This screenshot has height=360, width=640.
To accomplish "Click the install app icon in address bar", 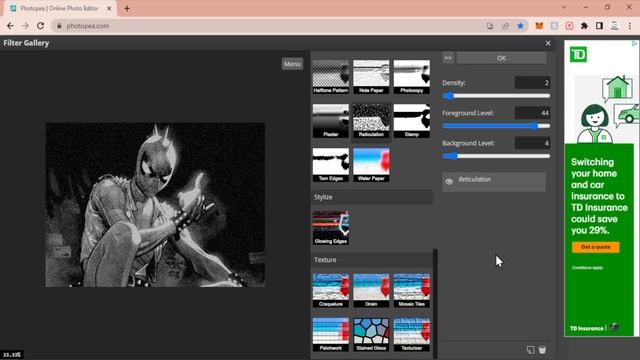I will click(490, 26).
